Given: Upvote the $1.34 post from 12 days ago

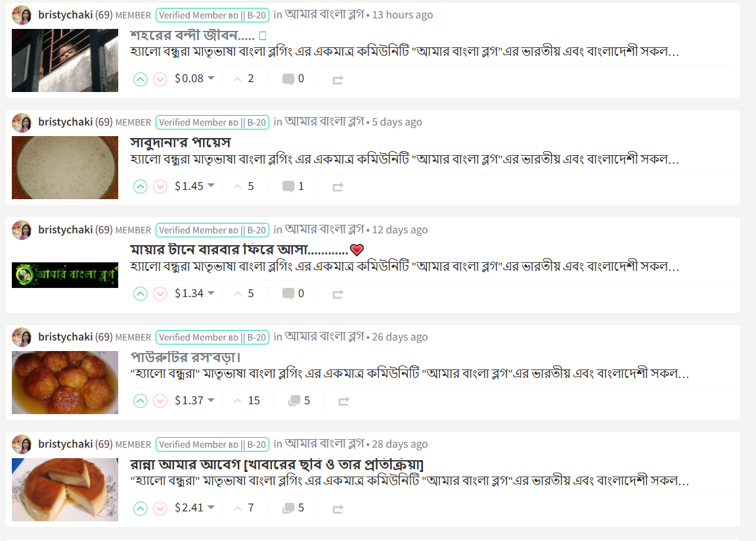Looking at the screenshot, I should [x=141, y=293].
